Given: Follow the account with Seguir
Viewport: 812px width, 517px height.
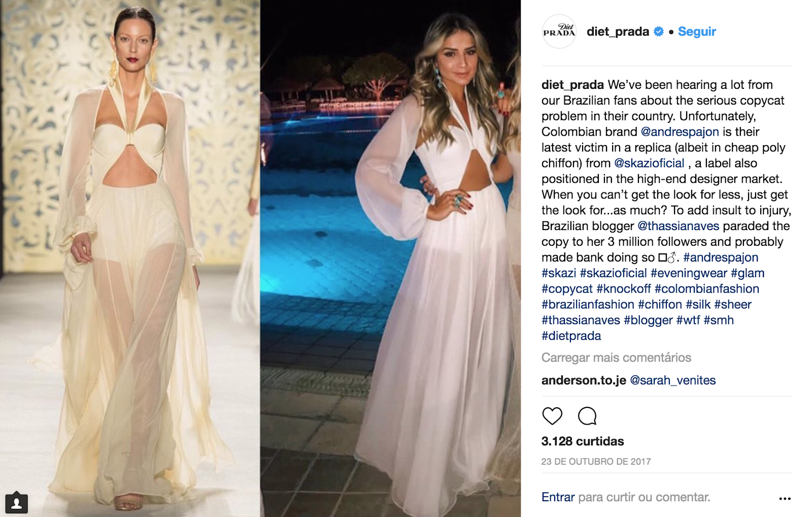Looking at the screenshot, I should pyautogui.click(x=697, y=31).
